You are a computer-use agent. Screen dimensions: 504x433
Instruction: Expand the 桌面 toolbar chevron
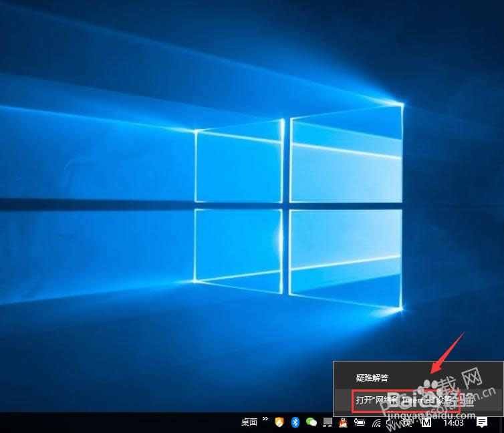point(265,420)
